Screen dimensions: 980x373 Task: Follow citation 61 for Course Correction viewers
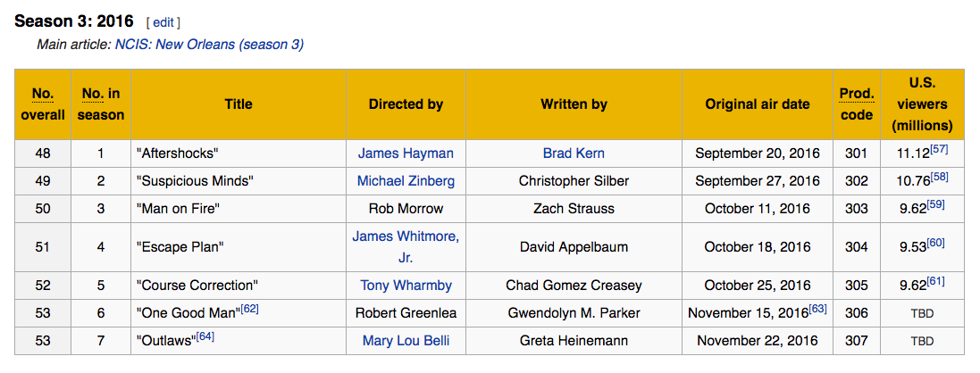[x=935, y=282]
